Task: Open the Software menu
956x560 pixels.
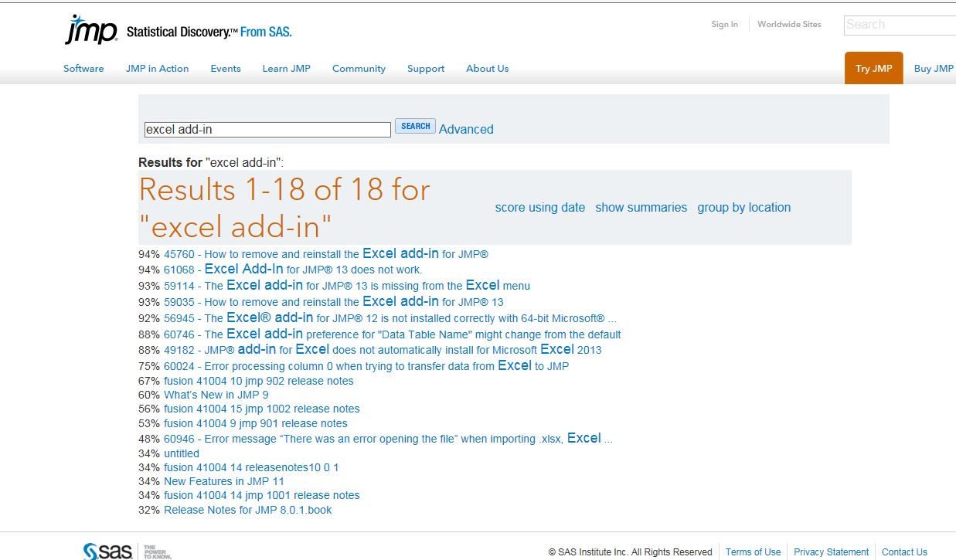Action: point(83,68)
